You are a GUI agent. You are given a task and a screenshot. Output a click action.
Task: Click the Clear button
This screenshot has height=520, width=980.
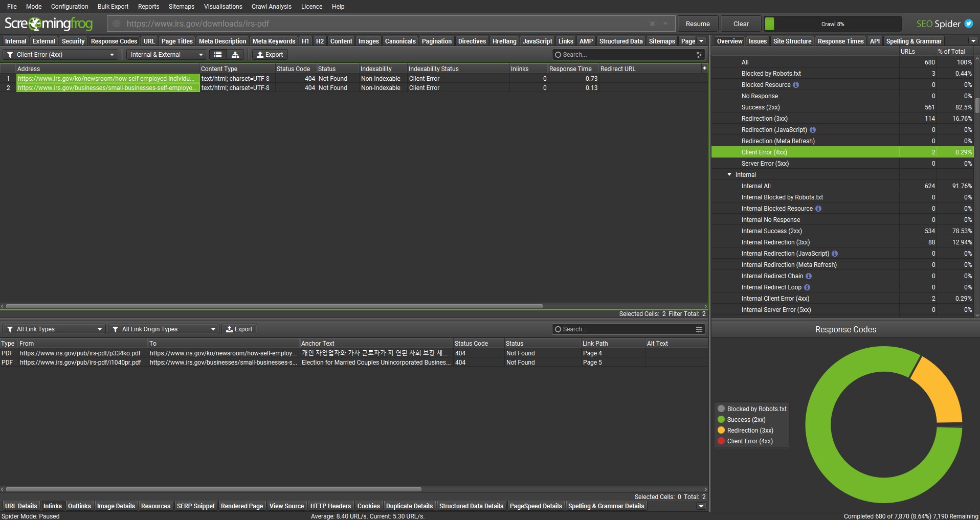point(741,24)
